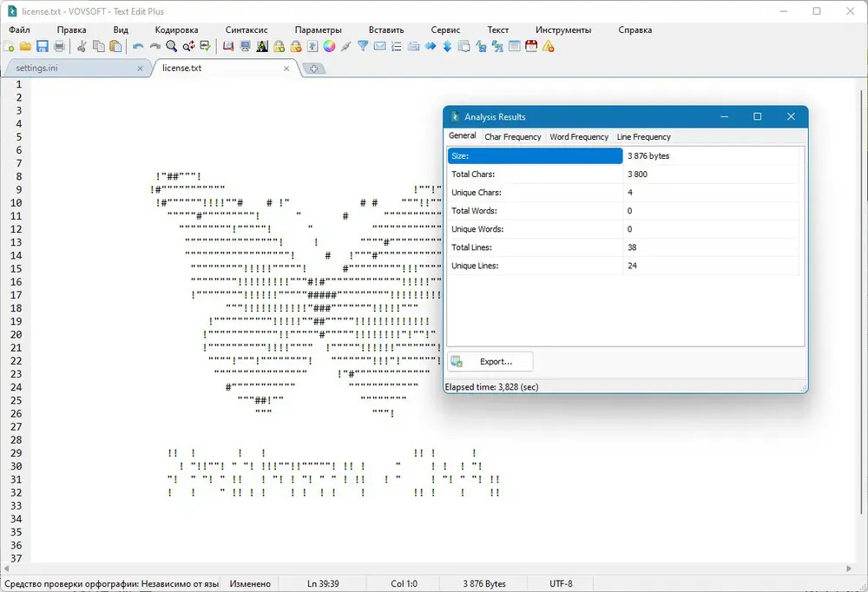Open the Кодировка menu
The height and width of the screenshot is (592, 868).
point(176,30)
